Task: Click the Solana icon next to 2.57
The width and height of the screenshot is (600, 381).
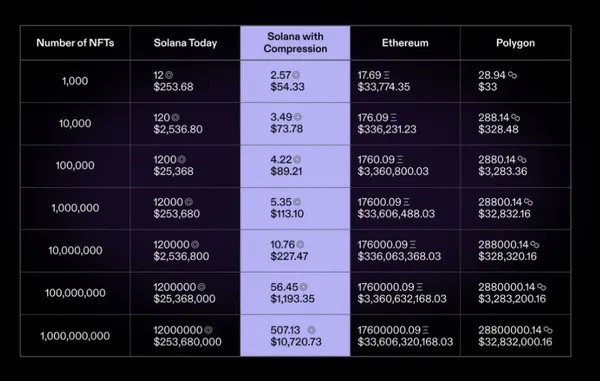Action: (296, 75)
